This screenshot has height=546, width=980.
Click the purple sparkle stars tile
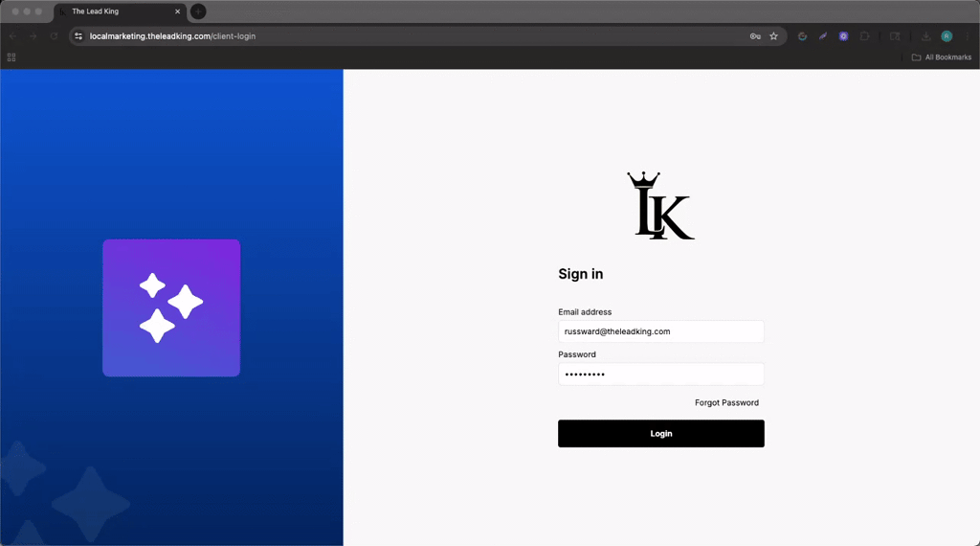171,307
